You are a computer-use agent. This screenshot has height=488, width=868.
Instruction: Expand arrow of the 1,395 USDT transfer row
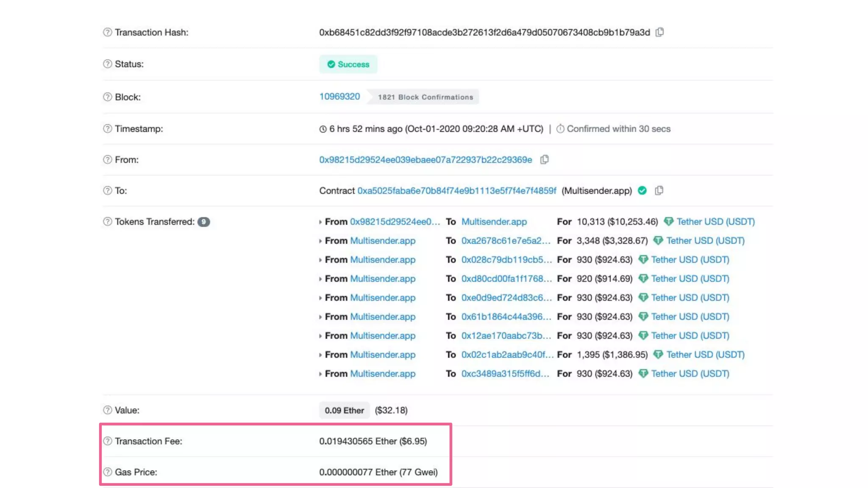click(x=320, y=355)
